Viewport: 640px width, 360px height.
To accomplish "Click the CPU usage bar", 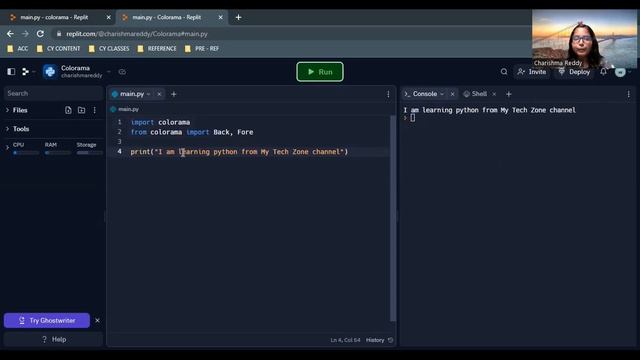I will (26, 153).
